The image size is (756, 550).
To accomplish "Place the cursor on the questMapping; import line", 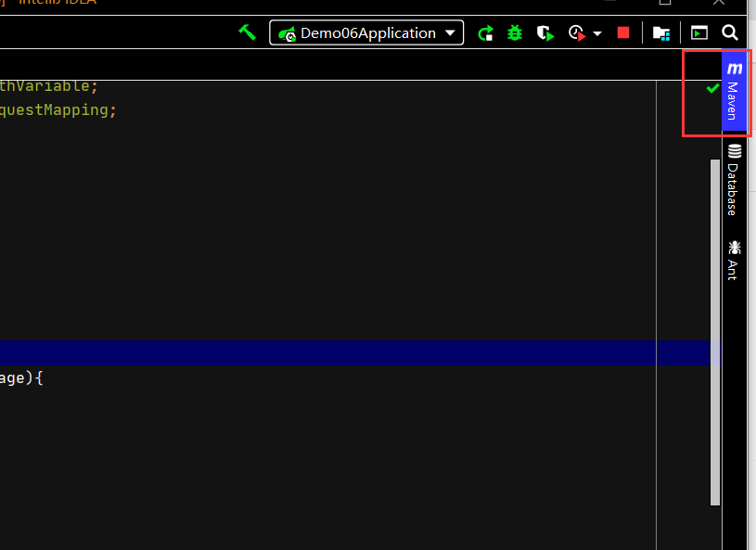I will (58, 110).
